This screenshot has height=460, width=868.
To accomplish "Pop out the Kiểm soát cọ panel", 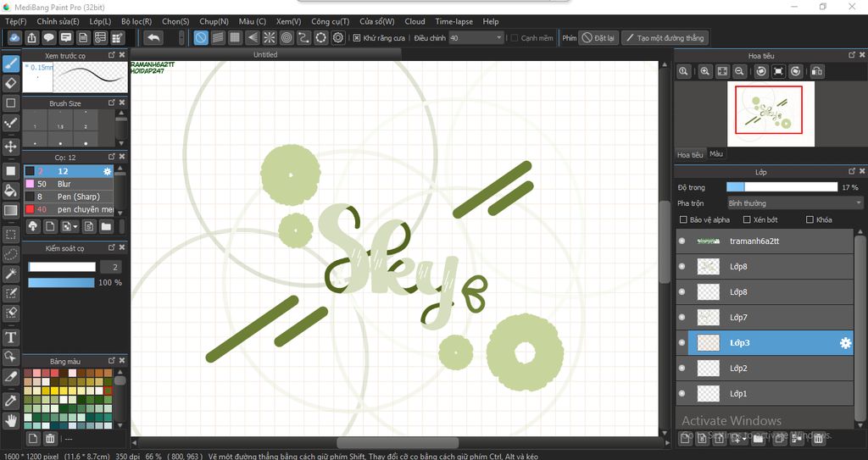I will (x=112, y=247).
